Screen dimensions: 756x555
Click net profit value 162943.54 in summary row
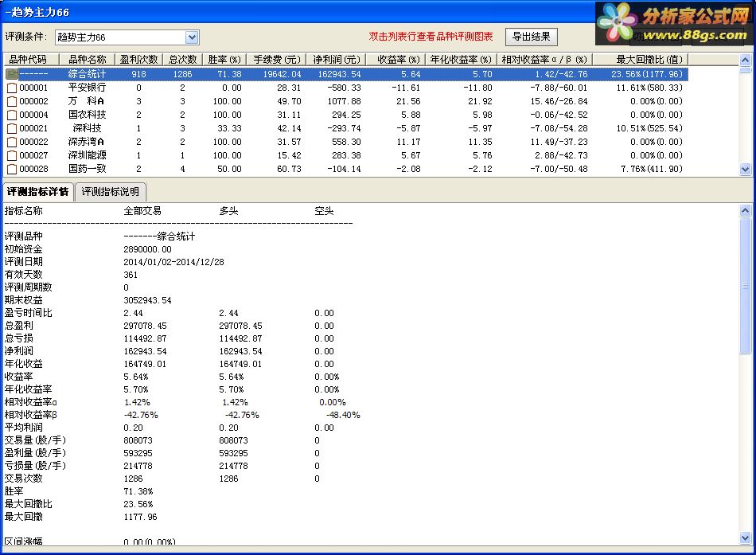click(x=339, y=74)
